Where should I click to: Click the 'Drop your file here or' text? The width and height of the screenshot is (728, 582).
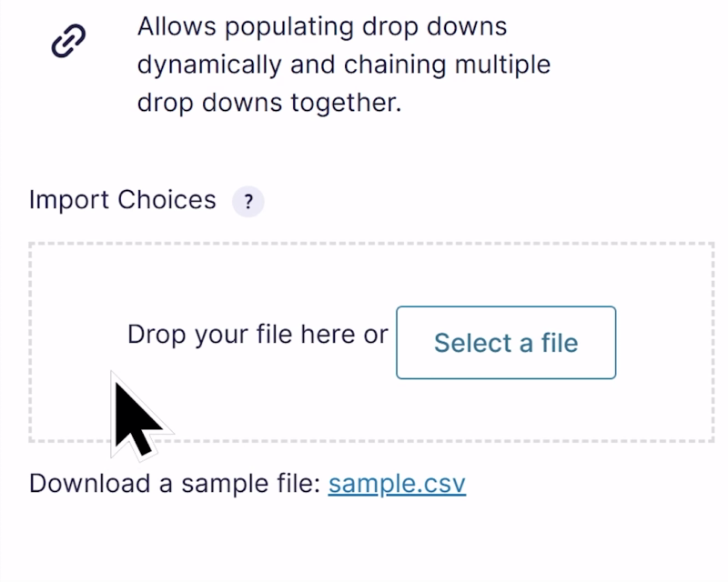click(x=258, y=335)
